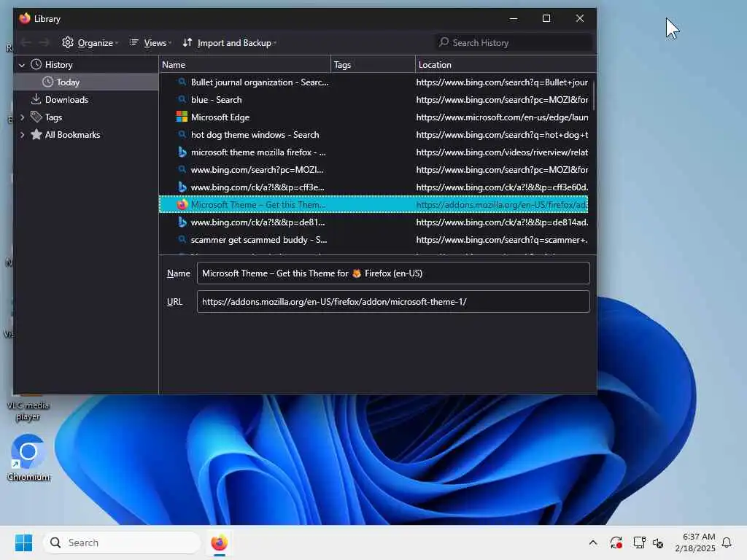Expand the Tags tree node

click(21, 117)
